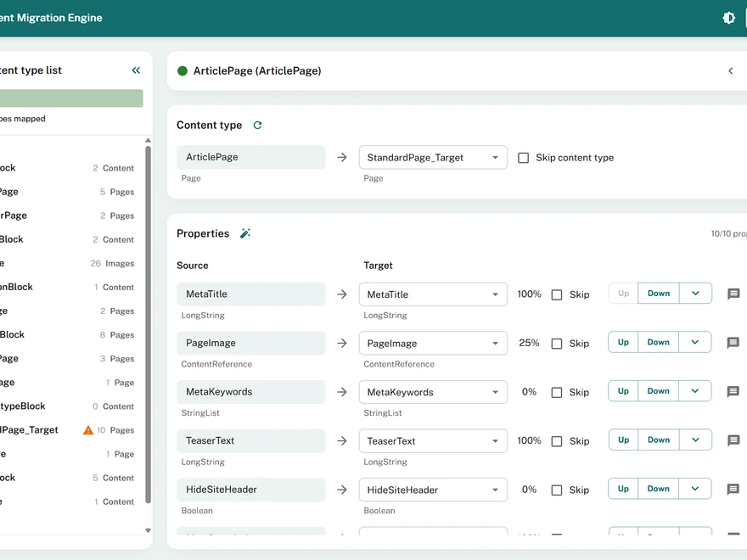The width and height of the screenshot is (747, 560).
Task: Check Skip for the MetaTitle property
Action: pos(557,294)
